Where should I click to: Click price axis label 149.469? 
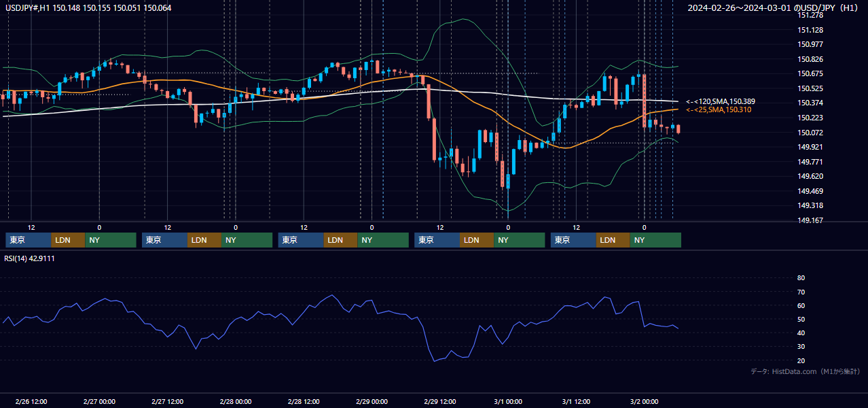point(810,191)
